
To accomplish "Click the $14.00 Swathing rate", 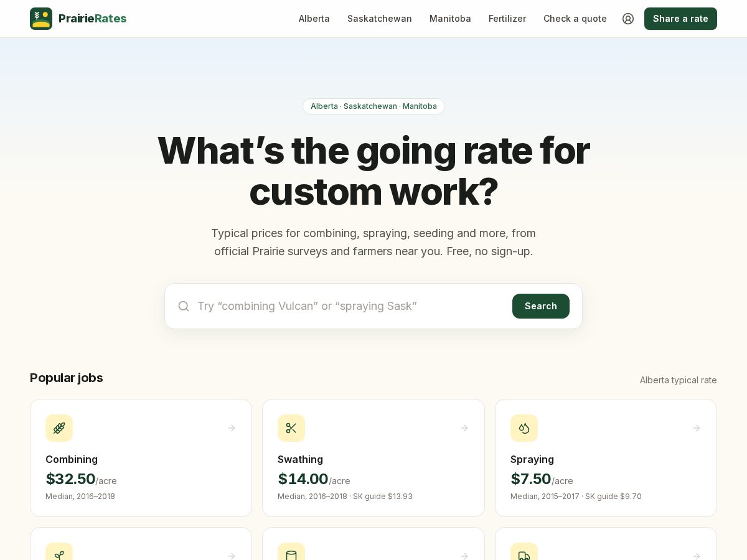I will [x=303, y=478].
